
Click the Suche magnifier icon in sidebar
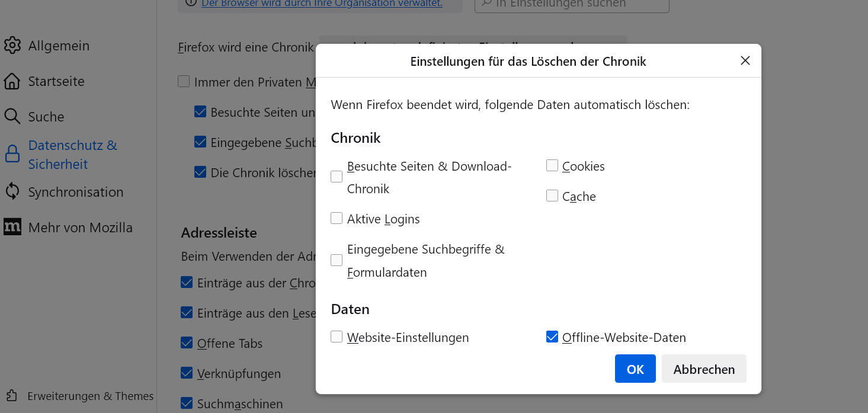(x=12, y=117)
